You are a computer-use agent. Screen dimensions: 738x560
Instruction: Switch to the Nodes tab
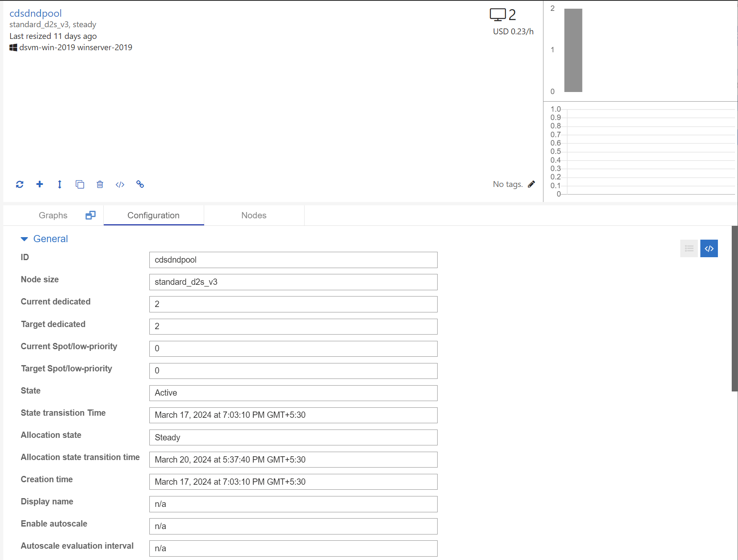click(x=254, y=215)
